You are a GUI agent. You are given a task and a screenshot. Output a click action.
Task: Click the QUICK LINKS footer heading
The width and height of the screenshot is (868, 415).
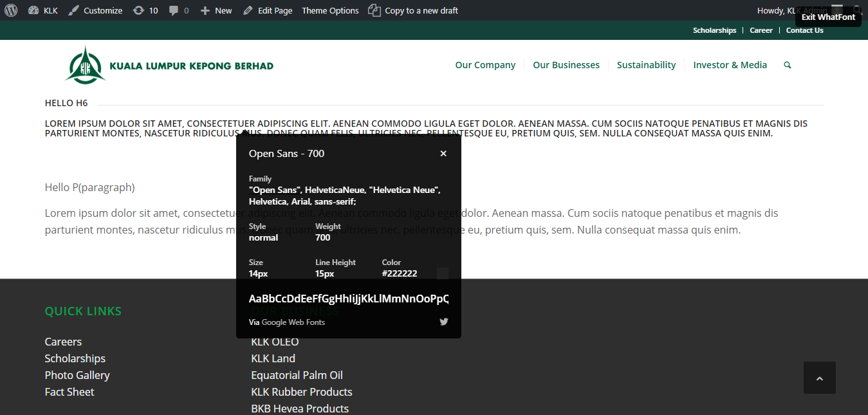point(83,311)
